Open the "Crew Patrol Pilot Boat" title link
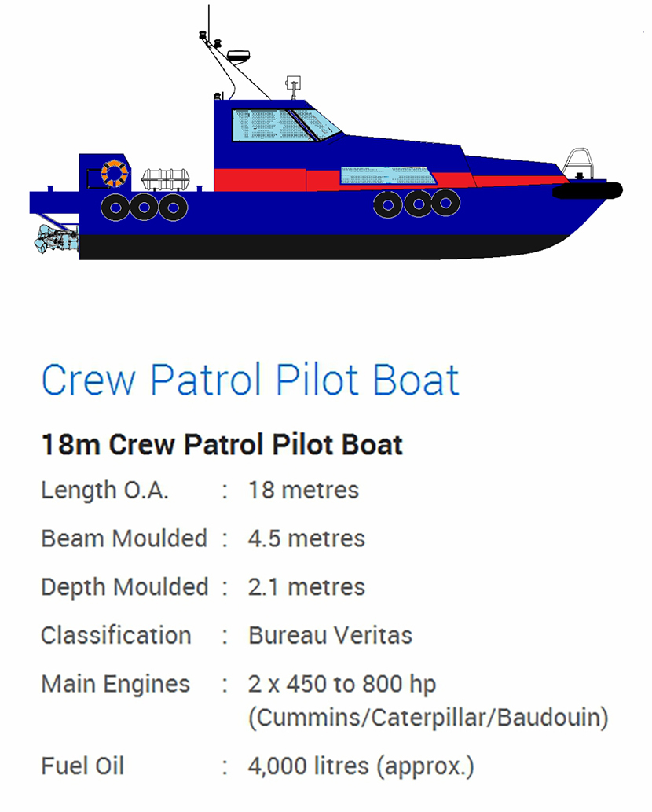The width and height of the screenshot is (652, 812). [x=250, y=380]
